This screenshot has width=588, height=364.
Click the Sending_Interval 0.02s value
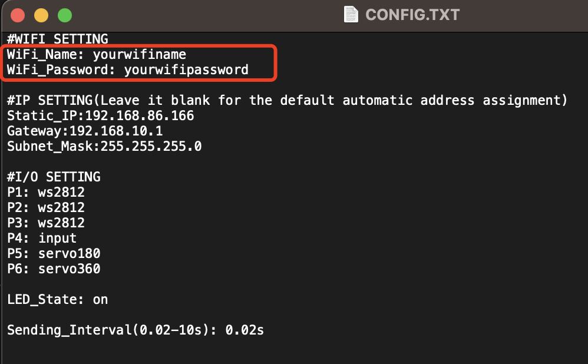click(x=245, y=330)
